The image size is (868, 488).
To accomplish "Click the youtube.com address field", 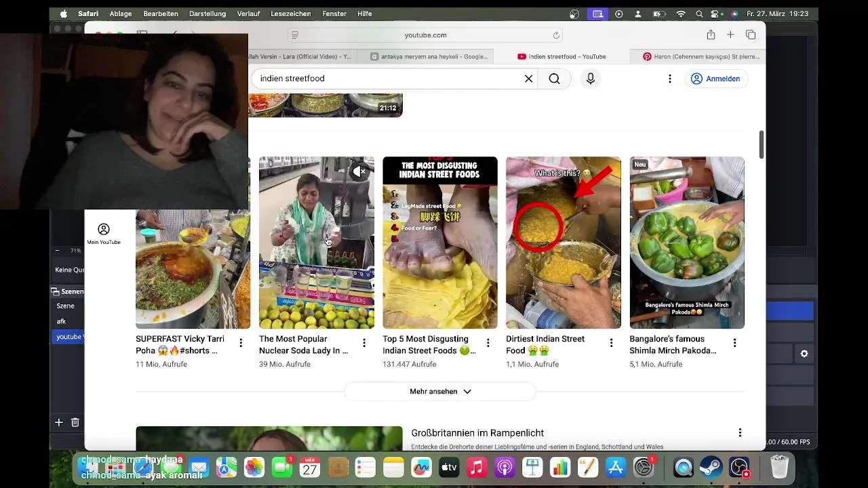I will click(x=425, y=35).
